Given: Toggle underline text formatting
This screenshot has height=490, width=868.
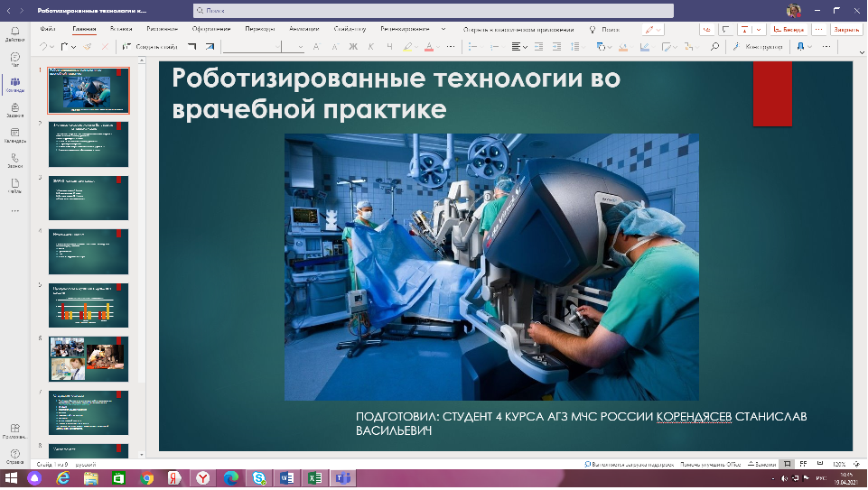Looking at the screenshot, I should 389,47.
